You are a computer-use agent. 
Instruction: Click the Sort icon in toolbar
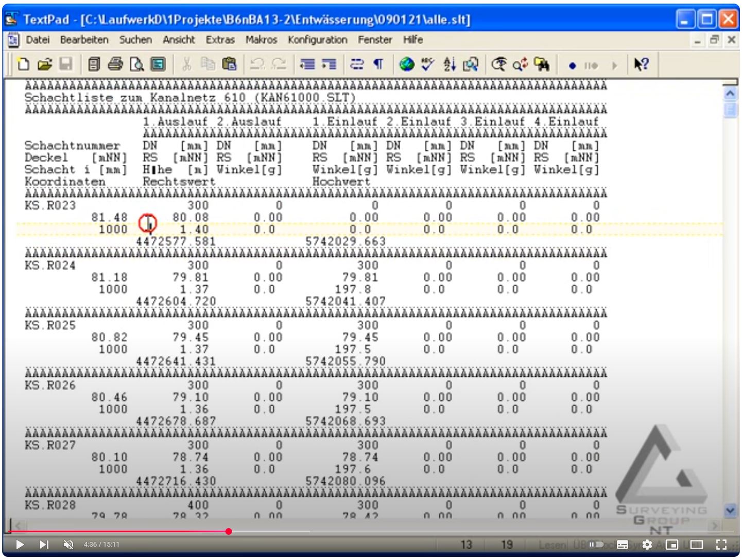450,64
